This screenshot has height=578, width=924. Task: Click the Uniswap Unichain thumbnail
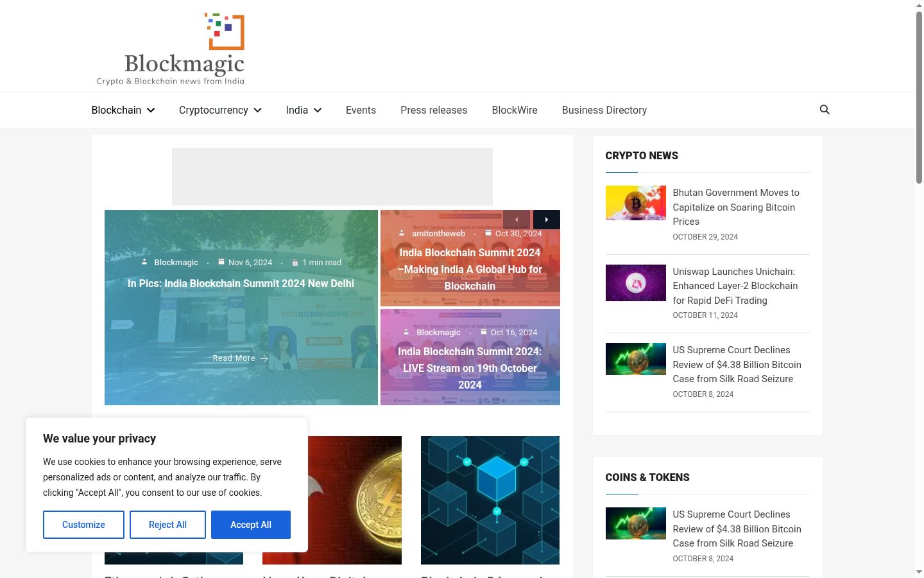point(636,283)
